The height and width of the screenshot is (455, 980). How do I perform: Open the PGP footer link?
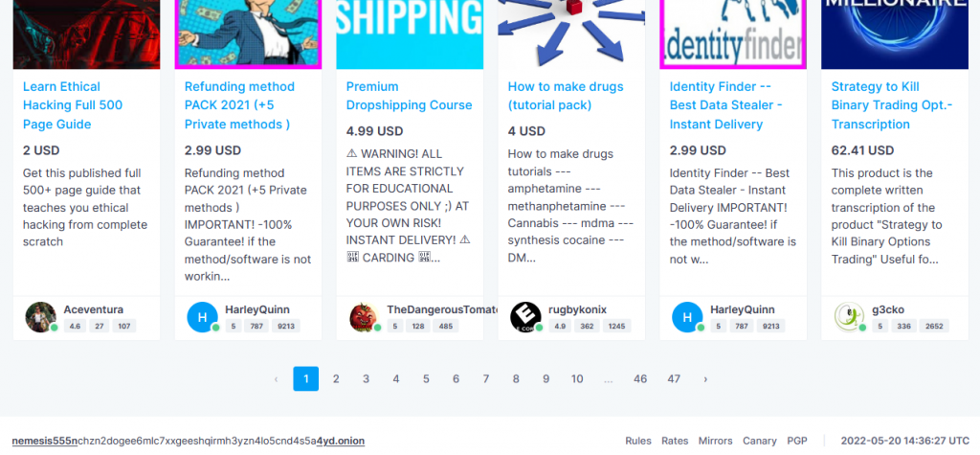tap(797, 441)
